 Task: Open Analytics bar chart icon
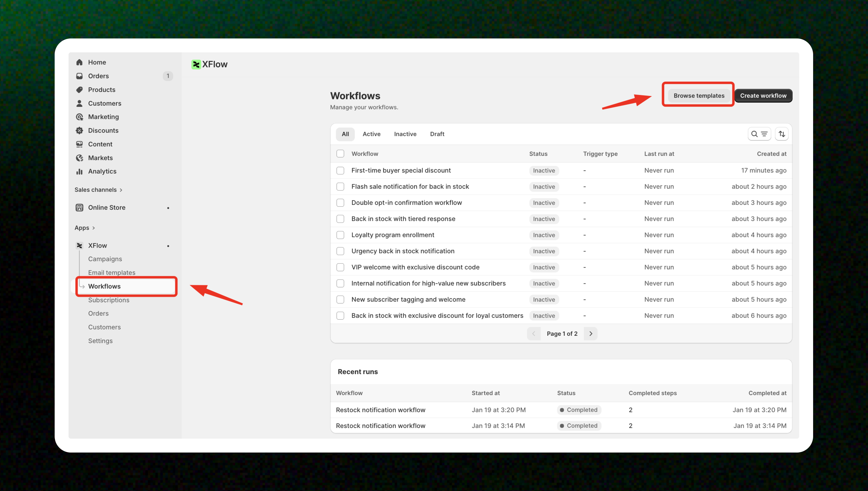[79, 171]
